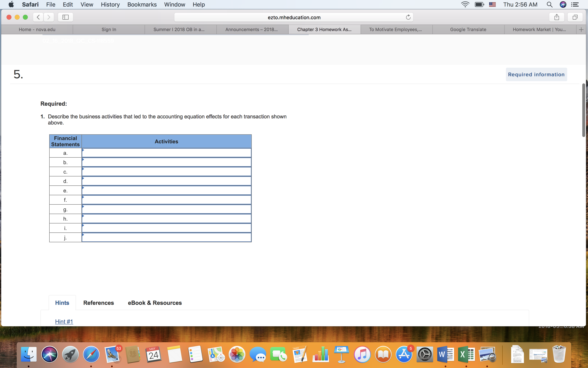Open the Activities dropdown for row c

[166, 172]
